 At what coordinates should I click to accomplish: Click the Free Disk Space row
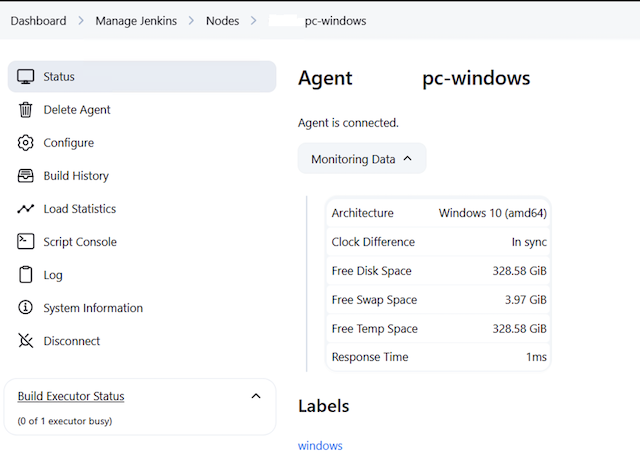[x=438, y=271]
